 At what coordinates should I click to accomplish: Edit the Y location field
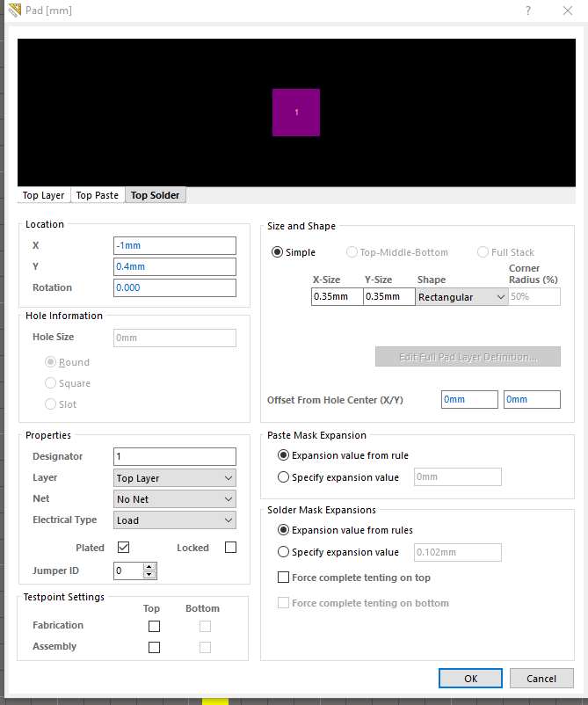point(175,266)
